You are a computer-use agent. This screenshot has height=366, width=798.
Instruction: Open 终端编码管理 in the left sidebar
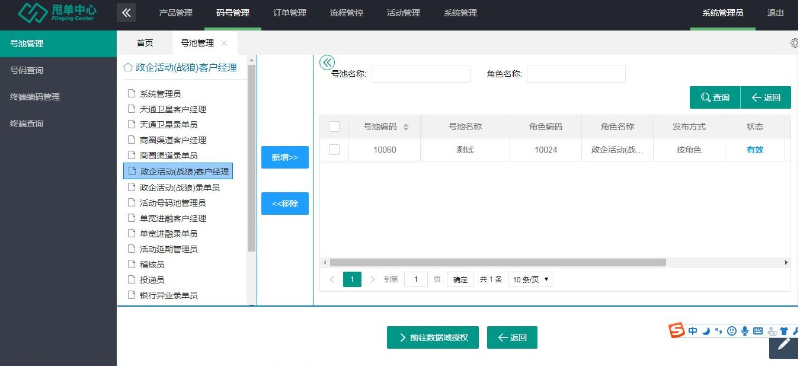click(59, 97)
